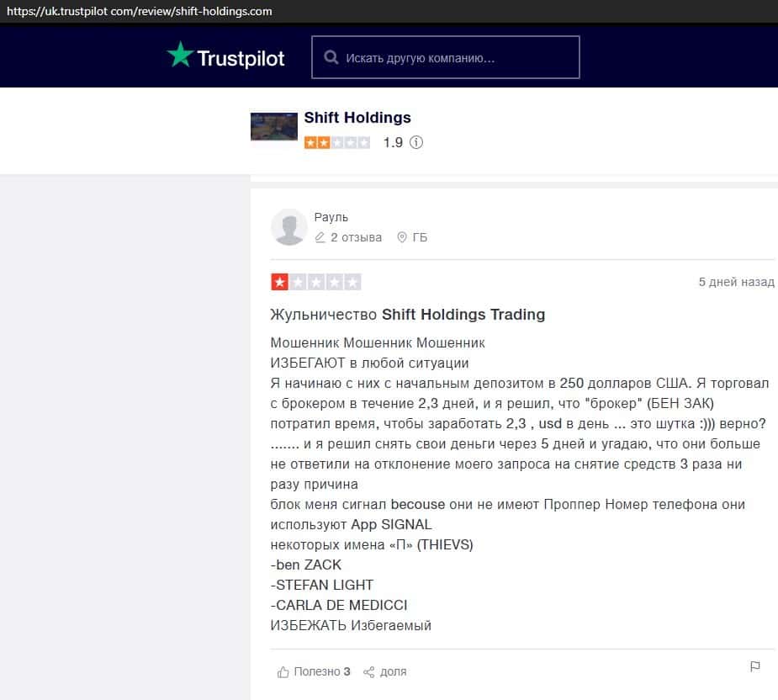This screenshot has width=778, height=700.
Task: Click the line '-ben ZACK'
Action: [305, 565]
